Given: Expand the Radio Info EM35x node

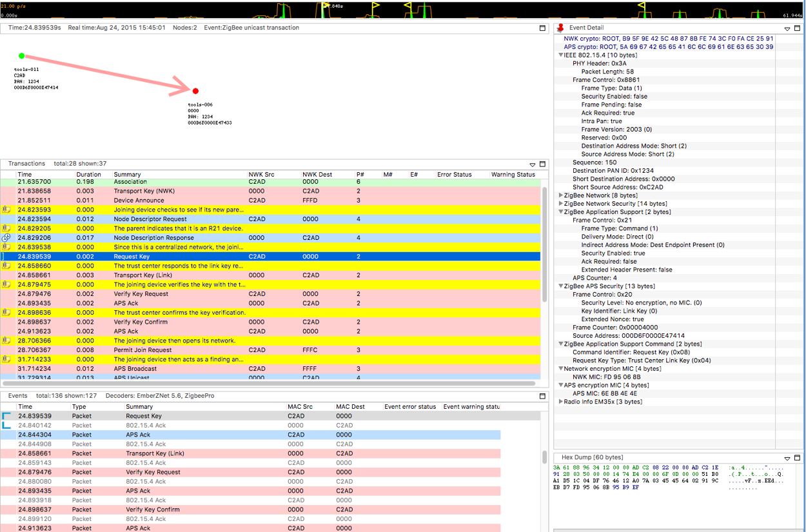Looking at the screenshot, I should tap(561, 402).
